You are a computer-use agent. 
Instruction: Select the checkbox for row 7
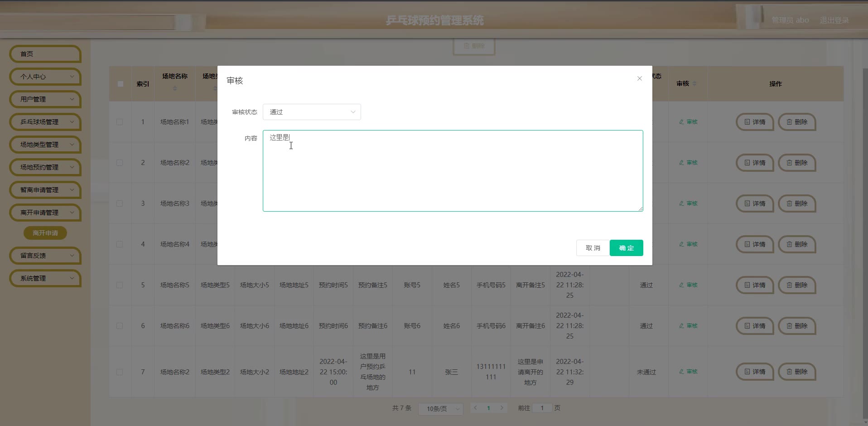click(120, 372)
